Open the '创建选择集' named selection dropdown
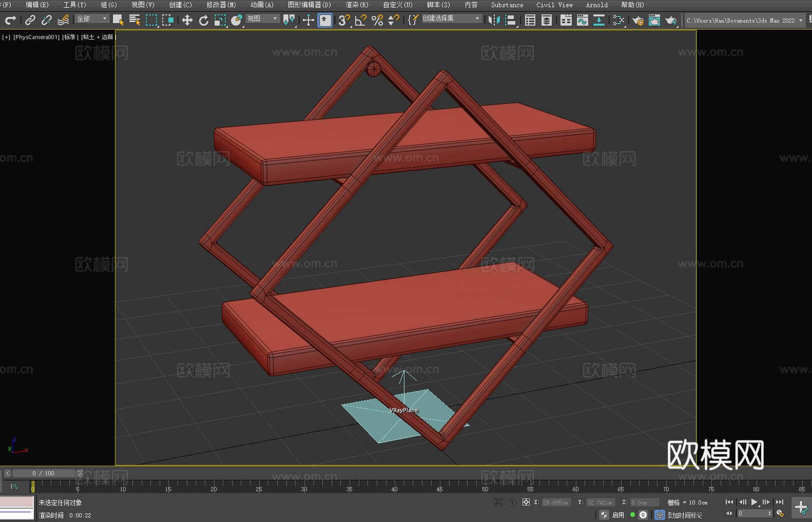 click(x=452, y=18)
